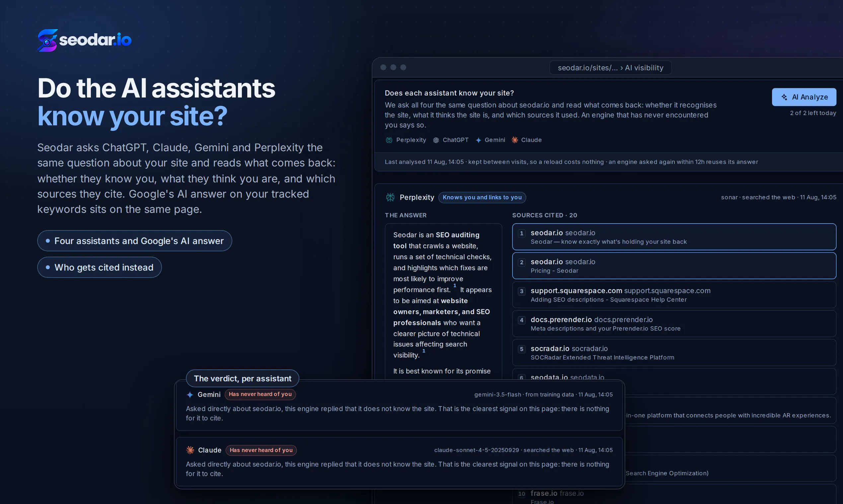Click the AR experiences platform source text
Viewport: 843px width, 504px height.
pyautogui.click(x=728, y=415)
